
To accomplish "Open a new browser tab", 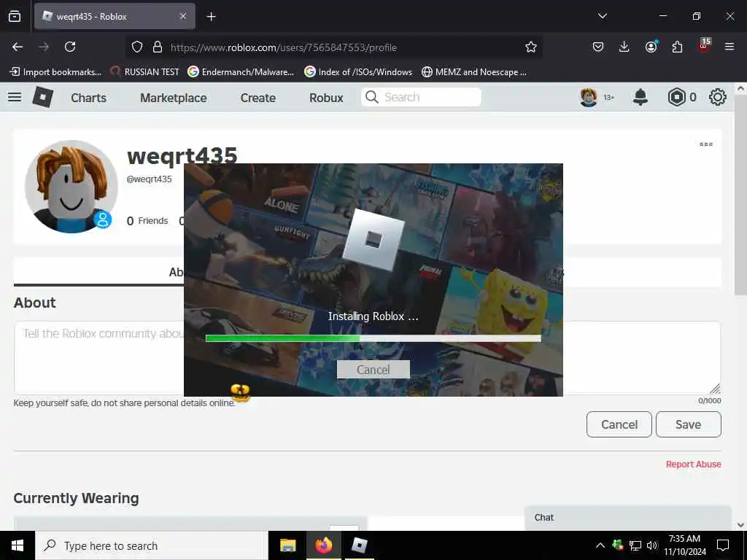I will click(211, 17).
